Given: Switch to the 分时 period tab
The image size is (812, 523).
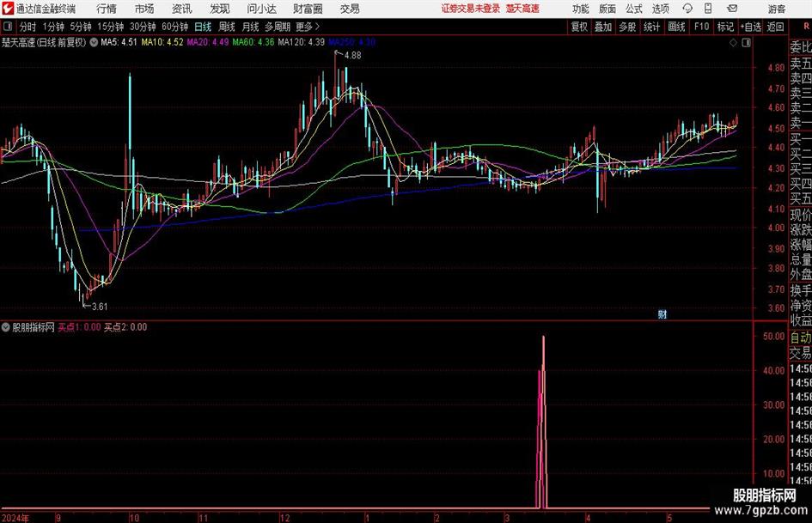Looking at the screenshot, I should pos(28,27).
